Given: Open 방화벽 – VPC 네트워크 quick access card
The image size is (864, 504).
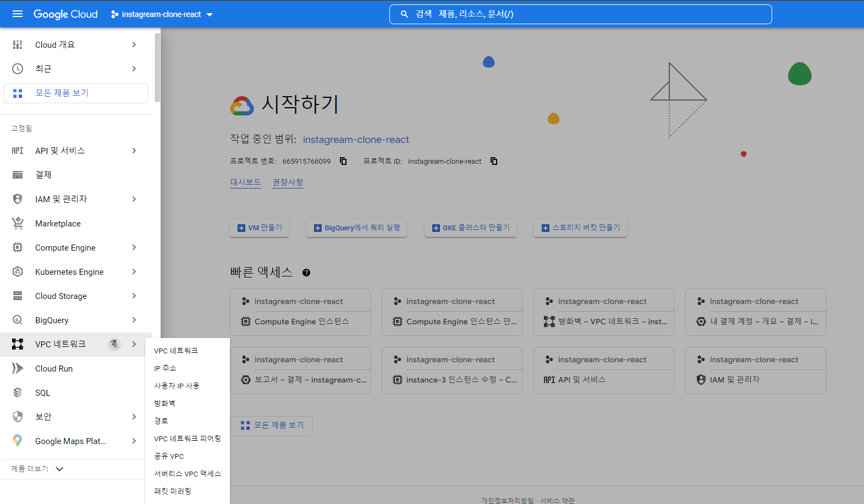Looking at the screenshot, I should point(604,312).
